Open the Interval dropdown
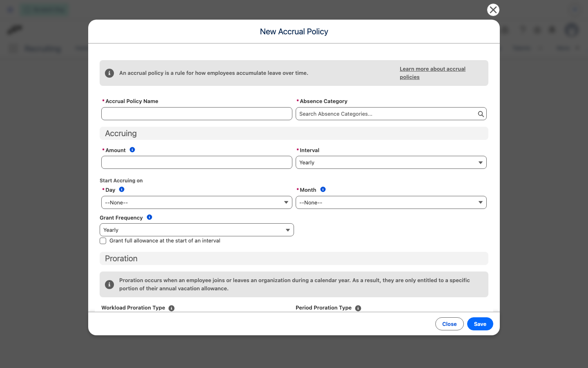Image resolution: width=588 pixels, height=368 pixels. pos(391,162)
